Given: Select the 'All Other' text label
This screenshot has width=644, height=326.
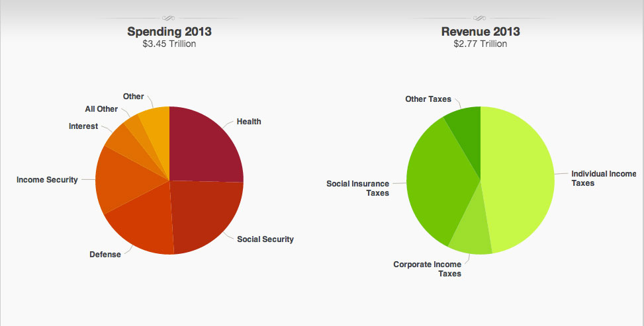Looking at the screenshot, I should click(x=101, y=109).
